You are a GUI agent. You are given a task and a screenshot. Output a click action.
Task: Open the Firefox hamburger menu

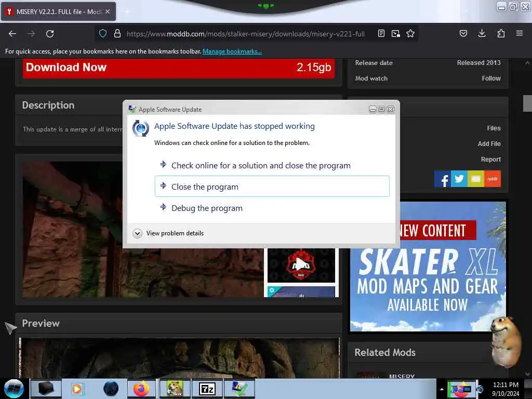(x=520, y=34)
